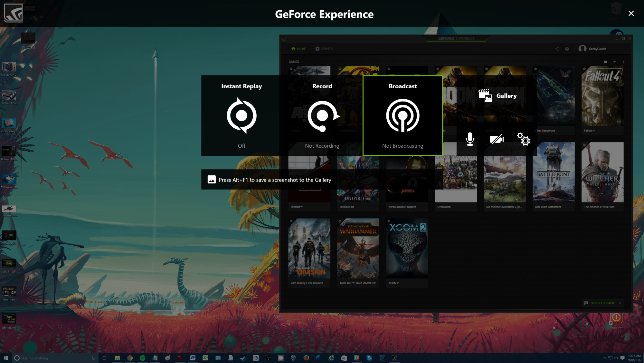Viewport: 644px width, 363px height.
Task: Click the Broadcast icon to start streaming
Action: point(402,115)
